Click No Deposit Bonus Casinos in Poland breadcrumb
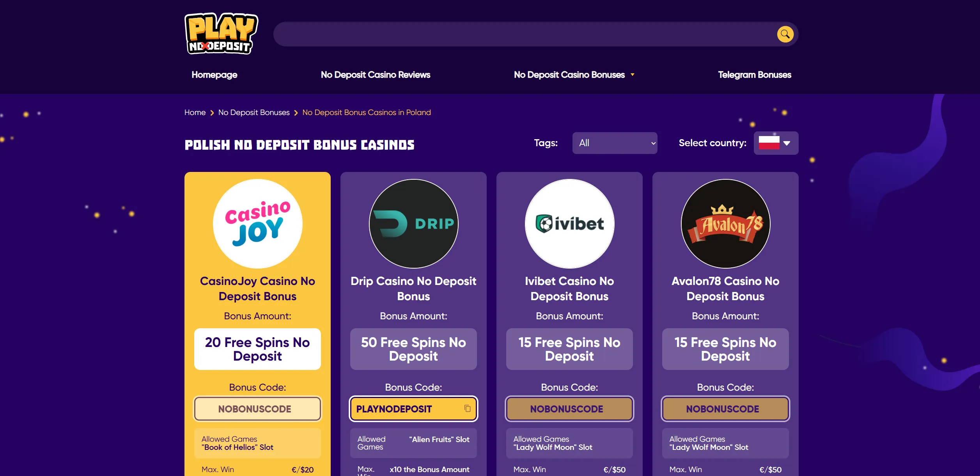 pos(367,113)
